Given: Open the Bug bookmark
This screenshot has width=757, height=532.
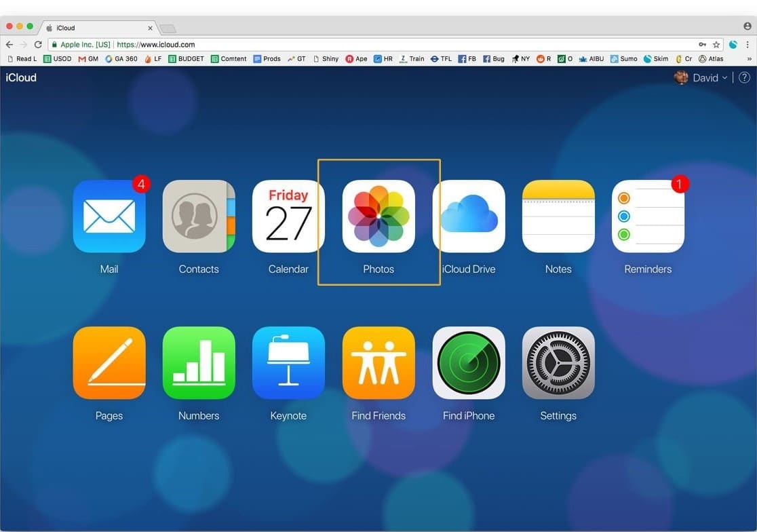Looking at the screenshot, I should pos(494,59).
